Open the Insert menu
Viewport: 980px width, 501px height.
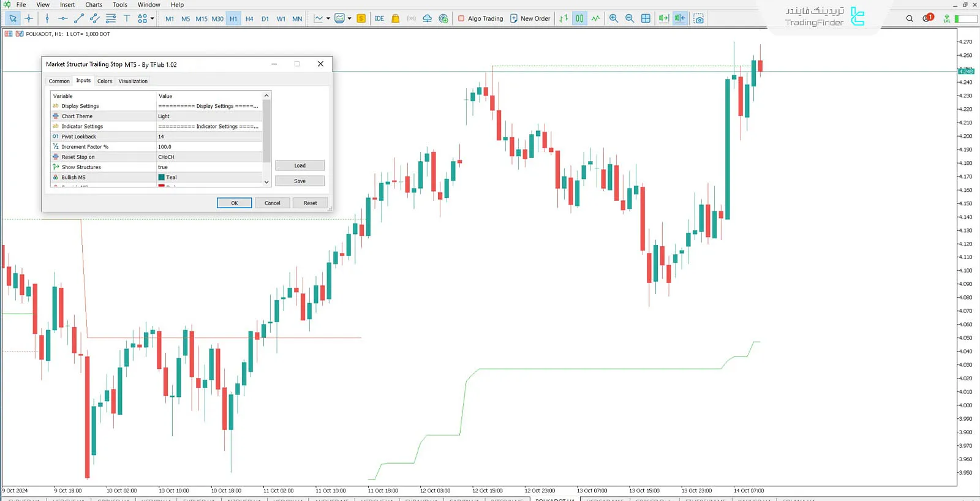tap(67, 4)
